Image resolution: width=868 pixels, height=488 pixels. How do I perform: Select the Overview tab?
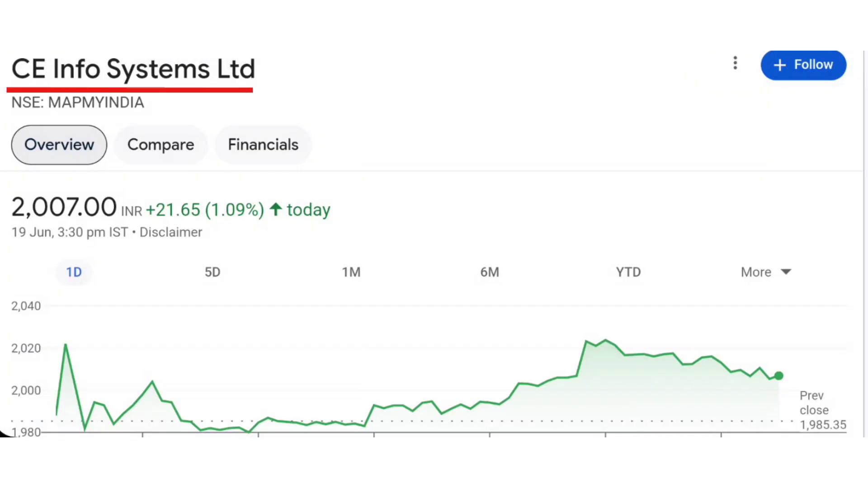pyautogui.click(x=59, y=145)
